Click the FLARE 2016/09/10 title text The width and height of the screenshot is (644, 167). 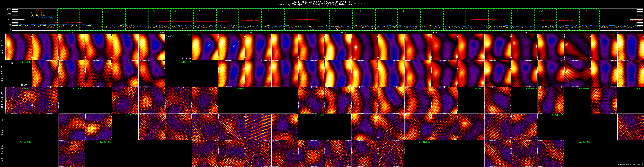coord(322,2)
